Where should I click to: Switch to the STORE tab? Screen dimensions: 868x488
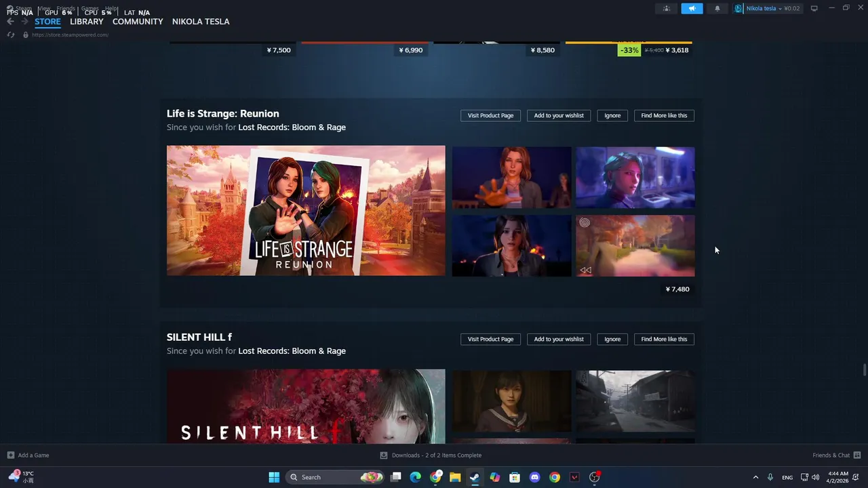[x=47, y=22]
